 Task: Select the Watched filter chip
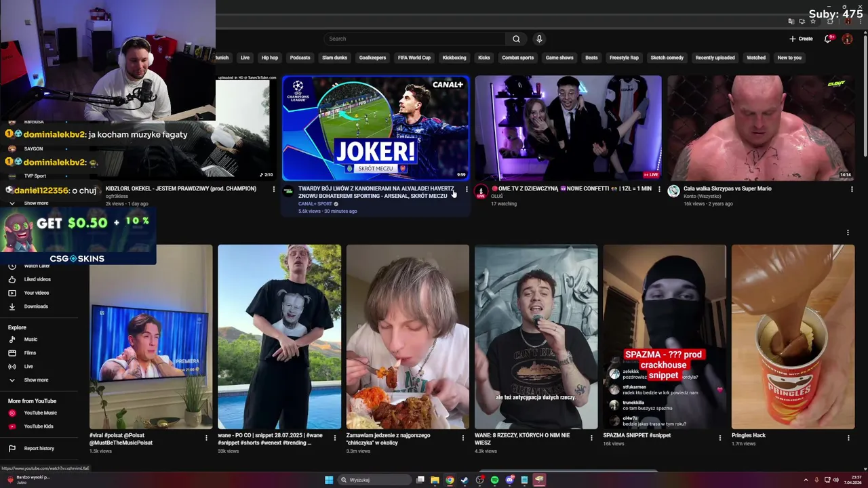pyautogui.click(x=756, y=58)
